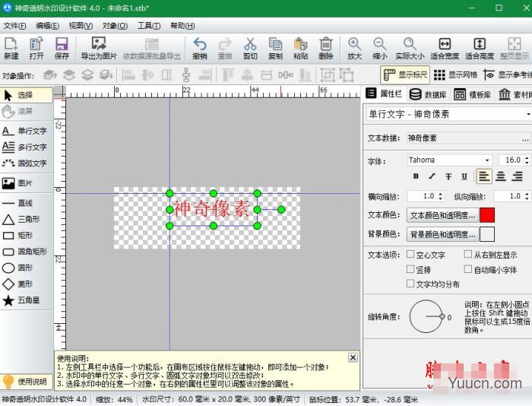
Task: Click the 剪切 (Cut) scissors icon
Action: coord(250,49)
